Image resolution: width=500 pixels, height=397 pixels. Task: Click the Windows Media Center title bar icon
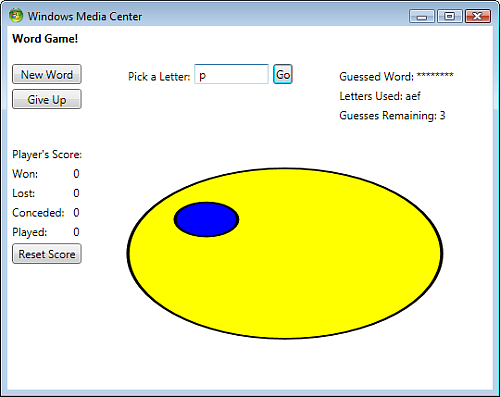(16, 16)
